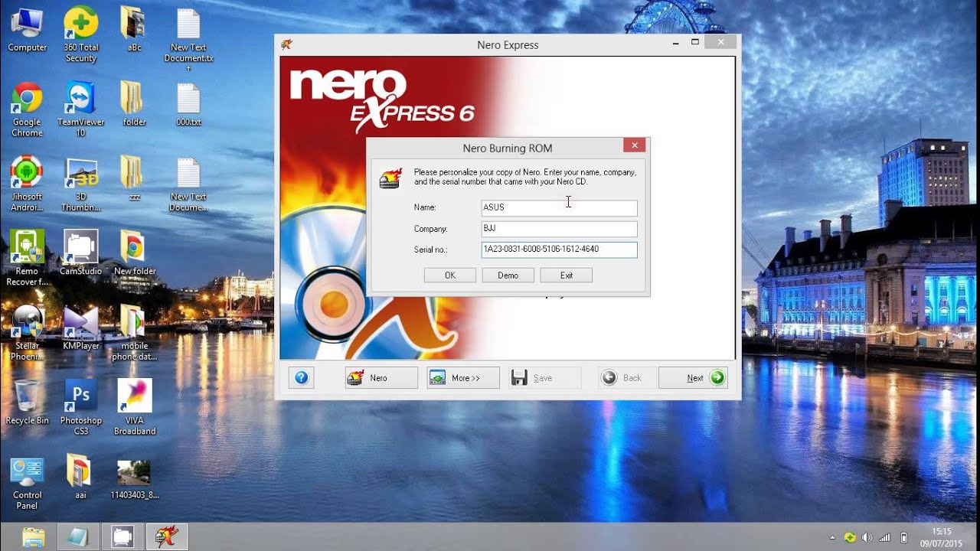The image size is (980, 551).
Task: Open Jihosoft Android shortcut
Action: tap(27, 184)
